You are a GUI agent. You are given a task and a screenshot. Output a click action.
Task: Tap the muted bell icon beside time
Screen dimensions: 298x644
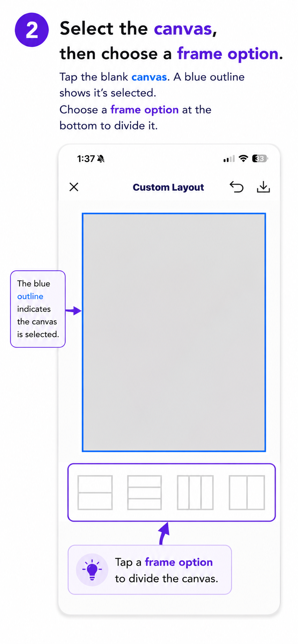(101, 159)
